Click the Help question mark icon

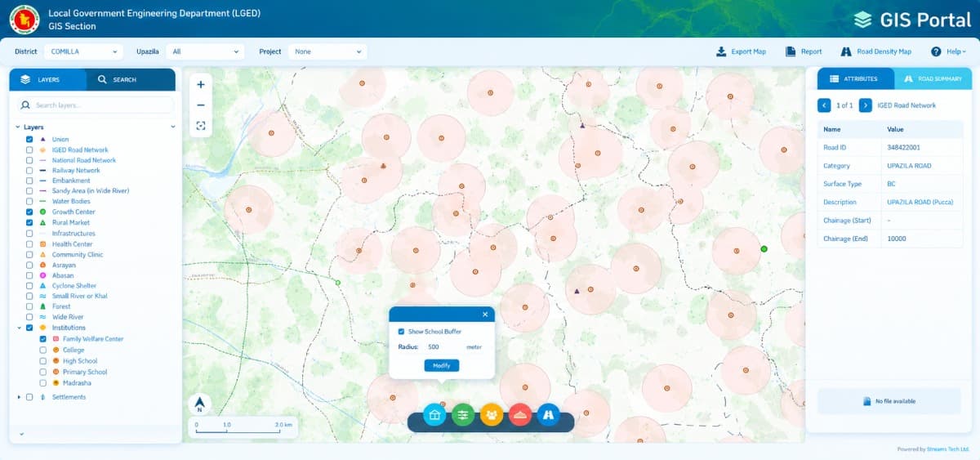coord(936,51)
